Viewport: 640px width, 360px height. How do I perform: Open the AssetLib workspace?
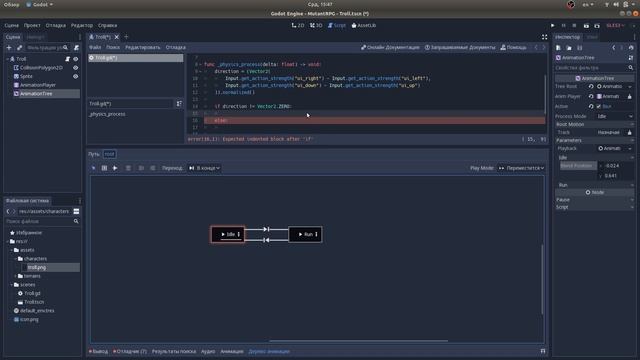pos(364,25)
